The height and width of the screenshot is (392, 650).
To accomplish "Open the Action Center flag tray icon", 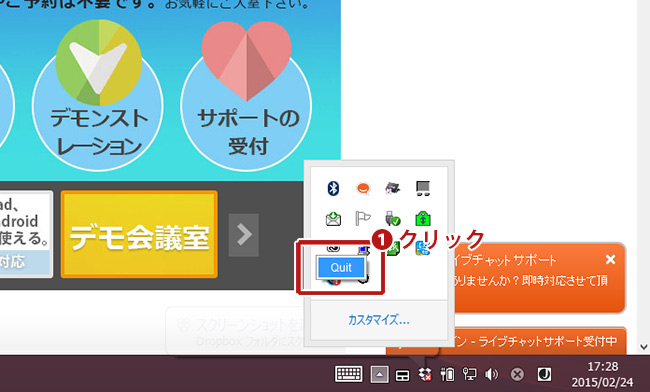I will tap(363, 218).
